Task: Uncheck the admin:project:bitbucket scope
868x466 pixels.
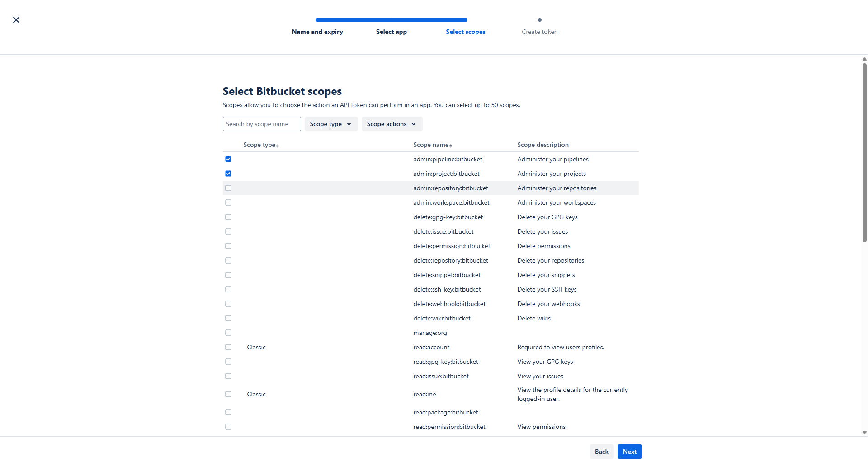Action: (x=228, y=174)
